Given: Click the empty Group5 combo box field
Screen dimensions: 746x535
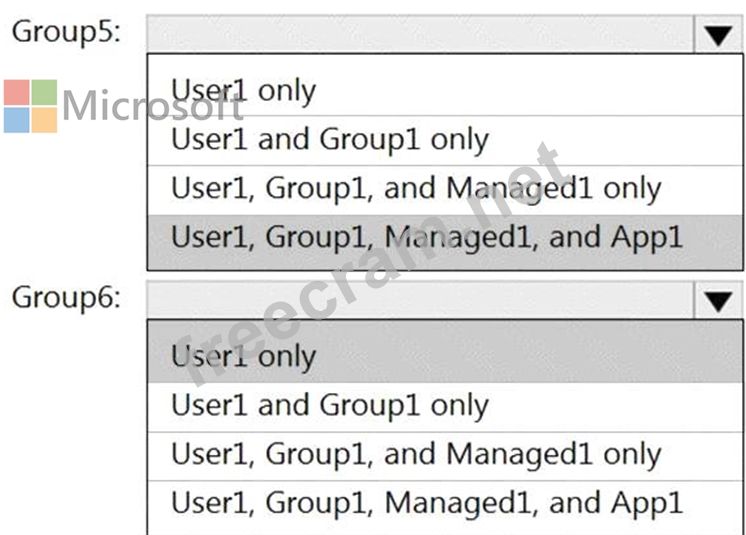Looking at the screenshot, I should coord(420,35).
